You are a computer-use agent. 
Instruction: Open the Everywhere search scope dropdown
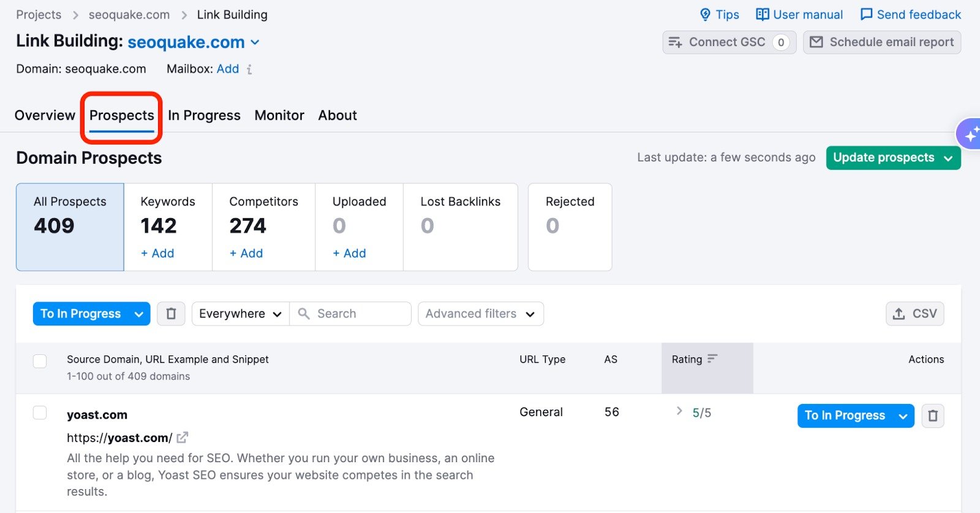click(240, 314)
